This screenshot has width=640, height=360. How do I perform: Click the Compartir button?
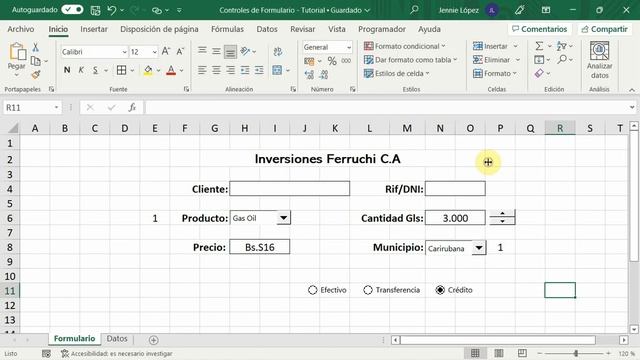coord(604,29)
